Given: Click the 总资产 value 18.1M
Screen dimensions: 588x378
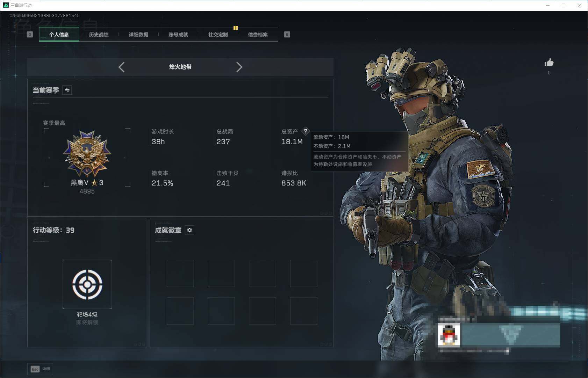Looking at the screenshot, I should click(x=292, y=141).
